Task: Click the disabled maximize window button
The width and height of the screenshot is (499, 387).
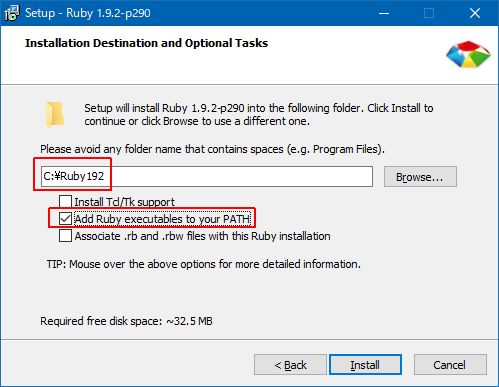Action: click(x=429, y=13)
